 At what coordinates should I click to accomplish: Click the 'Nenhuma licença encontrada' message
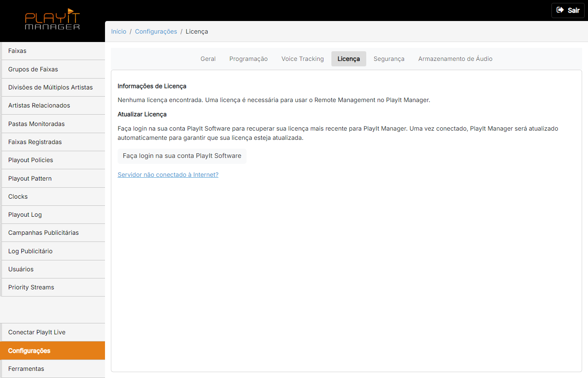pyautogui.click(x=274, y=100)
